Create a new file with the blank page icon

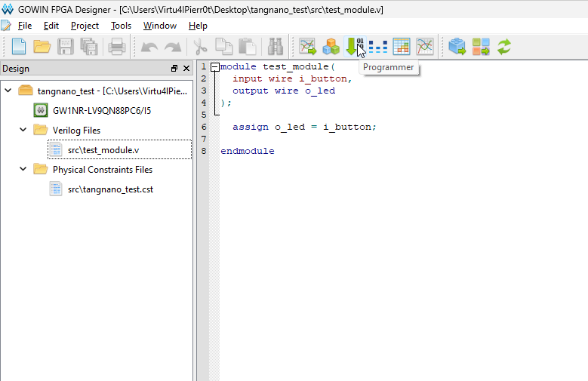[19, 47]
